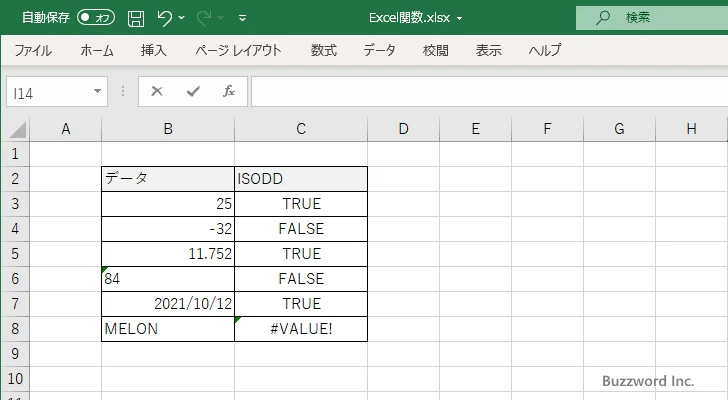Select row 2 header
This screenshot has width=728, height=400.
tap(15, 179)
